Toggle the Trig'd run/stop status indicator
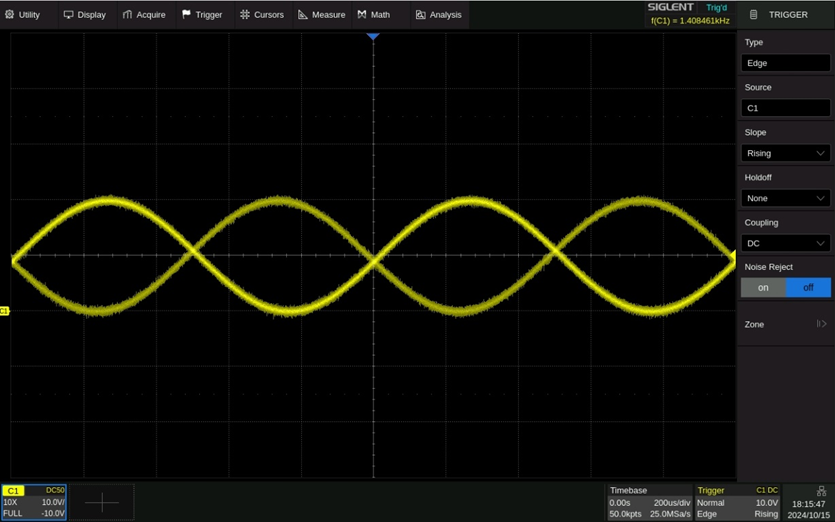 [716, 8]
